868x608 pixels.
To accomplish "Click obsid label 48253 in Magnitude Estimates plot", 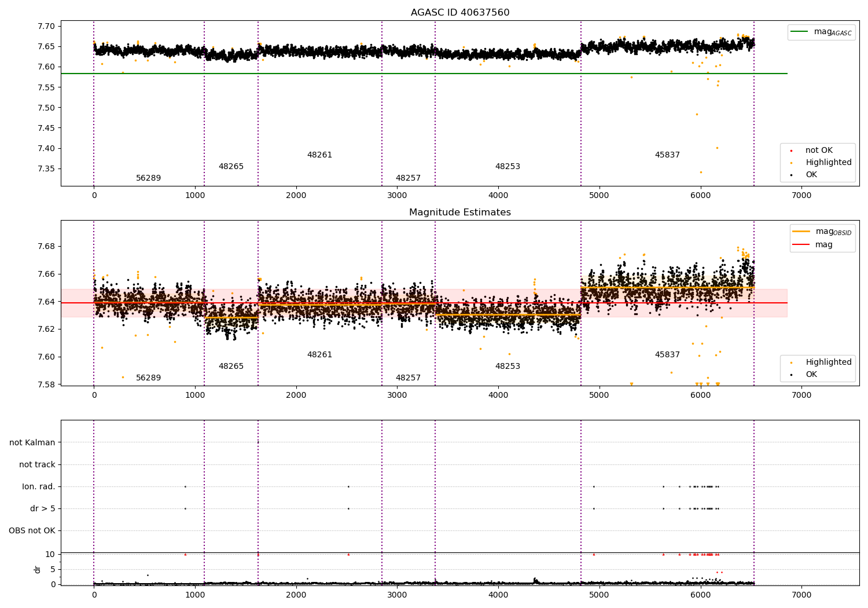I will pos(507,367).
